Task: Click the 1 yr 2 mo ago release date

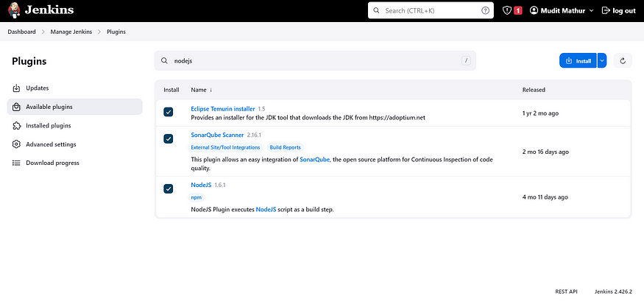Action: click(x=540, y=113)
